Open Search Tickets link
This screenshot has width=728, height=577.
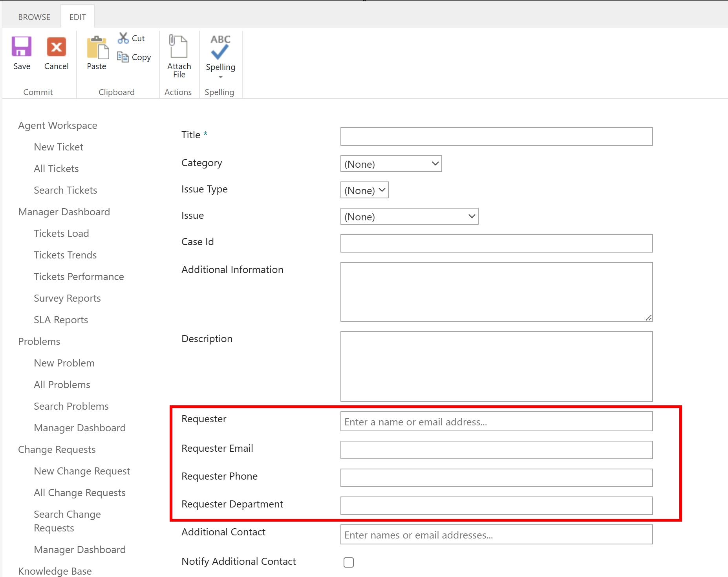[65, 190]
